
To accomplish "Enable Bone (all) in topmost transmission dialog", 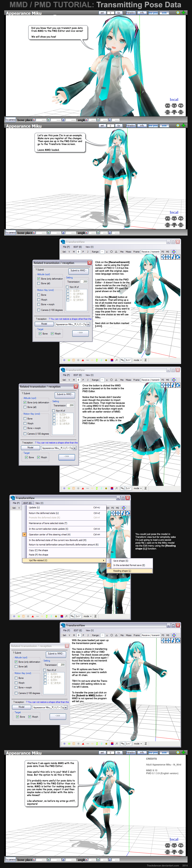I will tap(39, 283).
